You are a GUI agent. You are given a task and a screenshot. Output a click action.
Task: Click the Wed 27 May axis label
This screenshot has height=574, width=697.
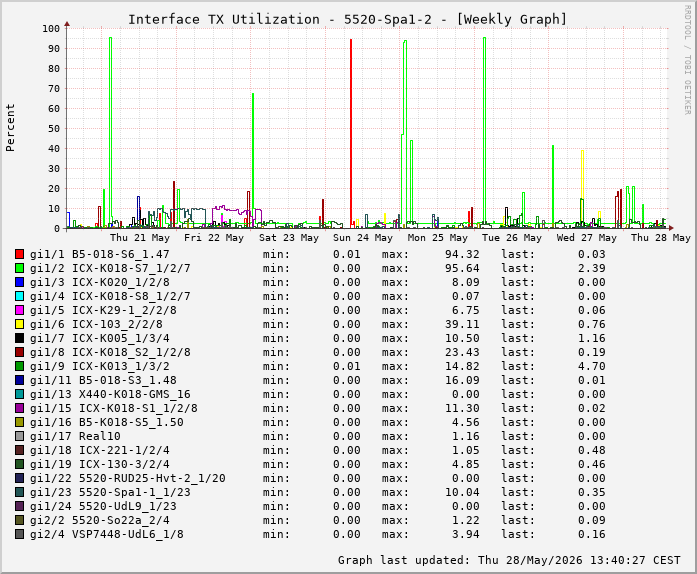[587, 237]
